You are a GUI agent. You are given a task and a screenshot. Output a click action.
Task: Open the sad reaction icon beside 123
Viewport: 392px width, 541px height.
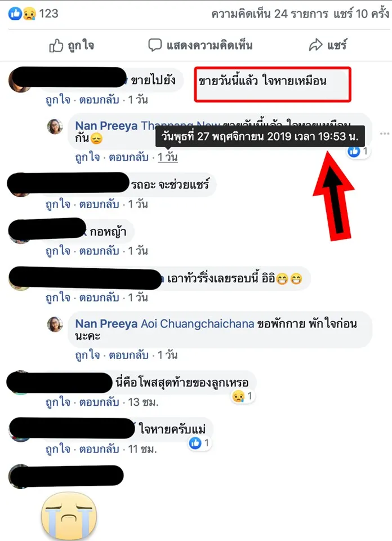29,14
